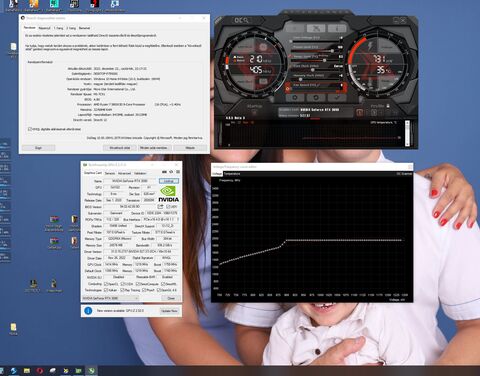Click the info icon in GPU-Z update notice
This screenshot has width=480, height=376.
[x=88, y=311]
